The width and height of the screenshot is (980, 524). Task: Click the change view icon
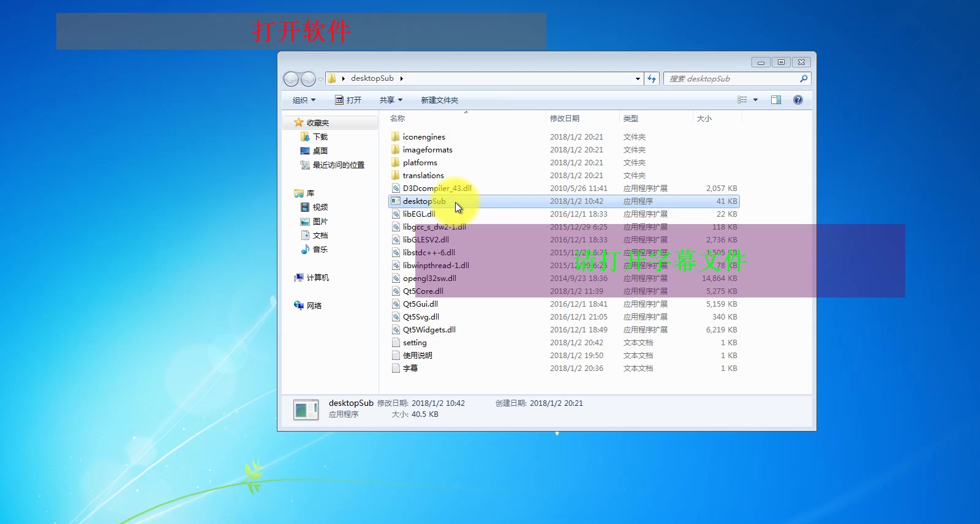[x=742, y=100]
